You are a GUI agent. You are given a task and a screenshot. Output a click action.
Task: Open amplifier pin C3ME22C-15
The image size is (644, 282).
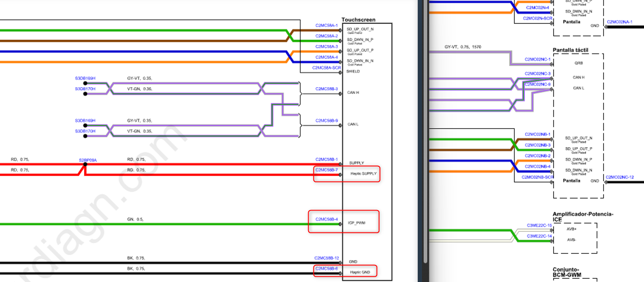[539, 225]
